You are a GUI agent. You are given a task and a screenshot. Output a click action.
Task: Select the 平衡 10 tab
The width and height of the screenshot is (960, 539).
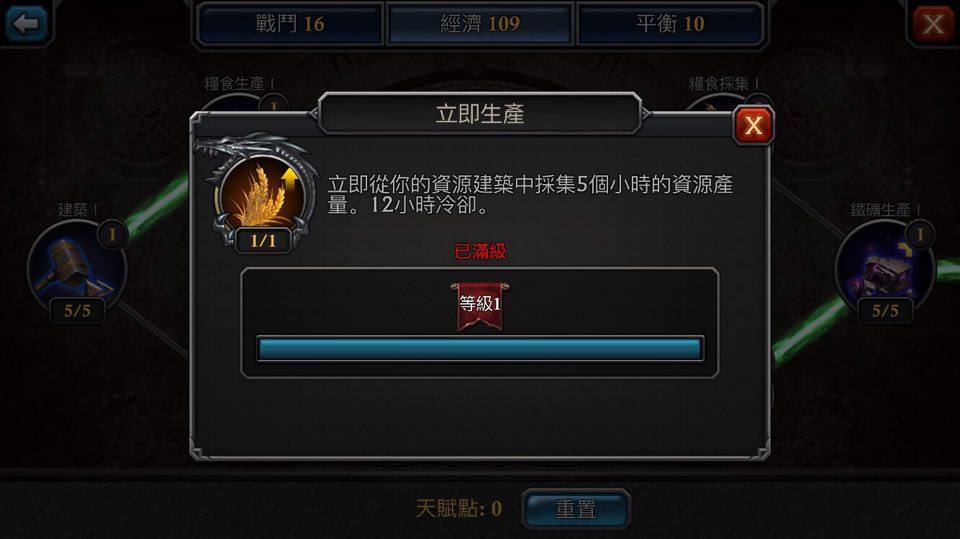coord(670,24)
